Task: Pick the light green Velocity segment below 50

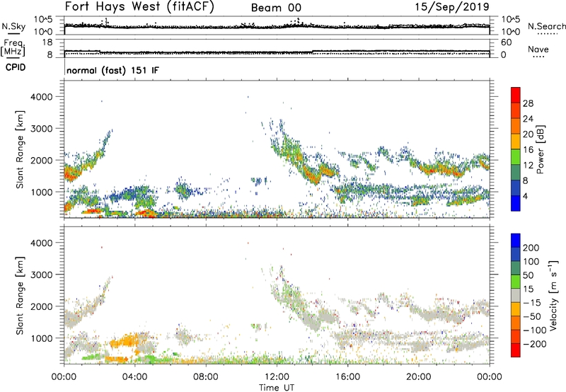Action: click(516, 282)
